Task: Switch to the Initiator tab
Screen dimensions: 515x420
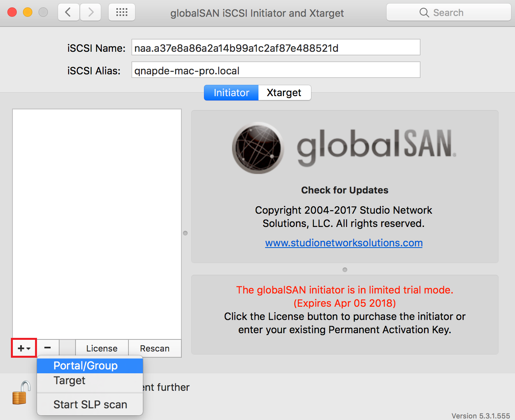Action: point(231,93)
